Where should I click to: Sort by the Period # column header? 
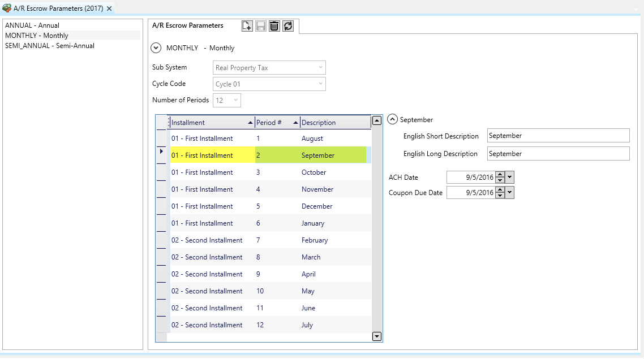tap(274, 123)
